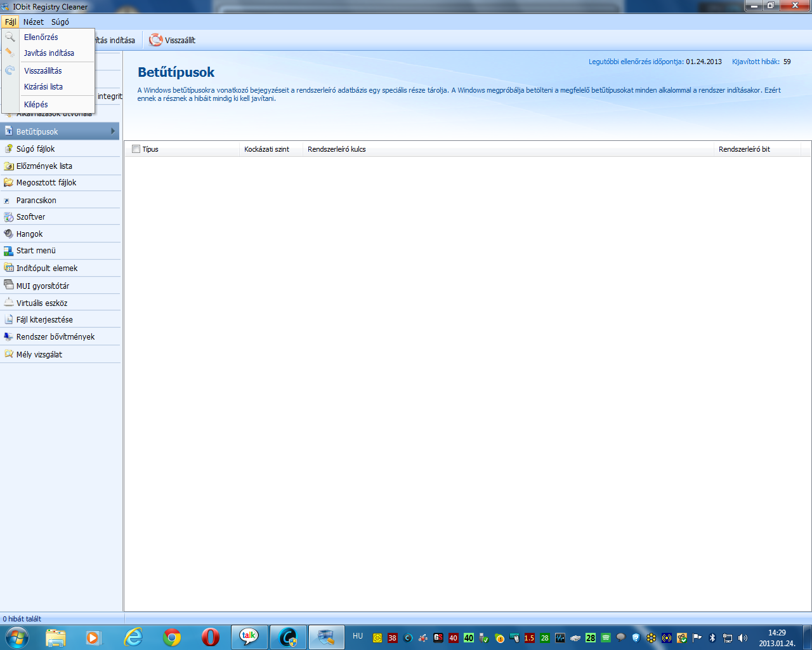The image size is (812, 650).
Task: Sort by Rendszerleíró bit column
Action: [x=744, y=149]
